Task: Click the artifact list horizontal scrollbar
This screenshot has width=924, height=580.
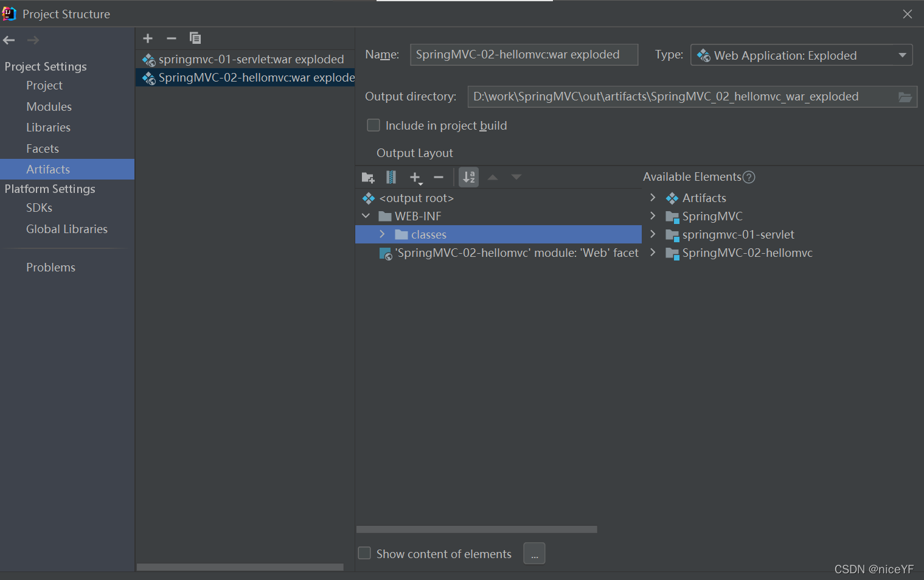Action: coord(240,567)
